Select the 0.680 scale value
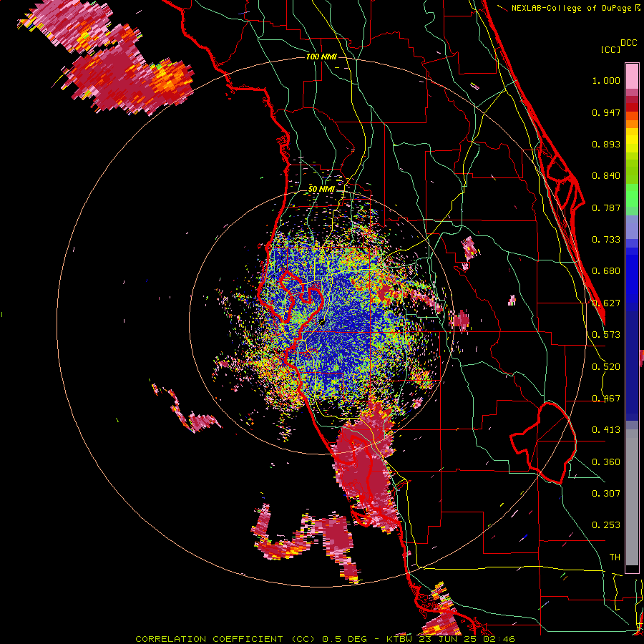The image size is (644, 644). coord(606,271)
